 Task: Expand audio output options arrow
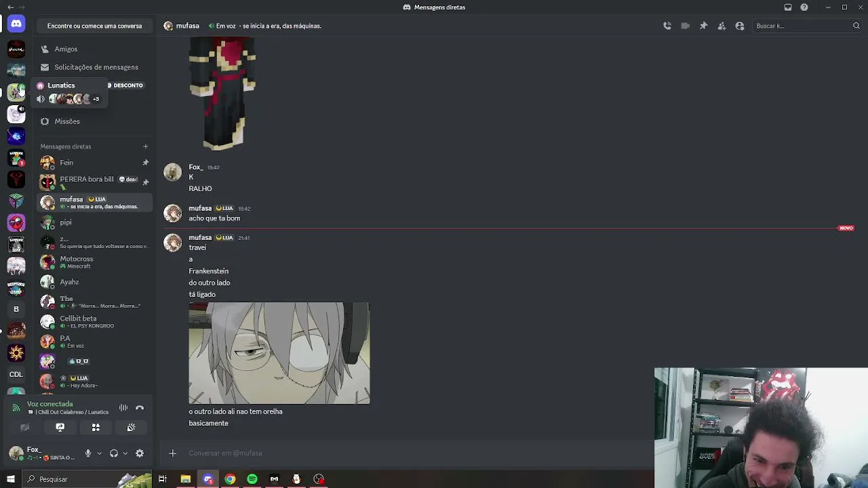click(125, 453)
